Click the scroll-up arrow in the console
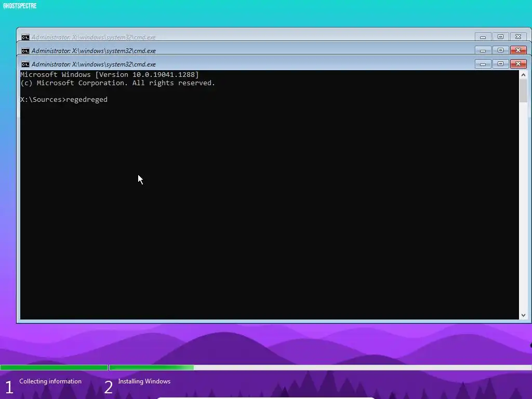This screenshot has height=399, width=532. (x=523, y=75)
